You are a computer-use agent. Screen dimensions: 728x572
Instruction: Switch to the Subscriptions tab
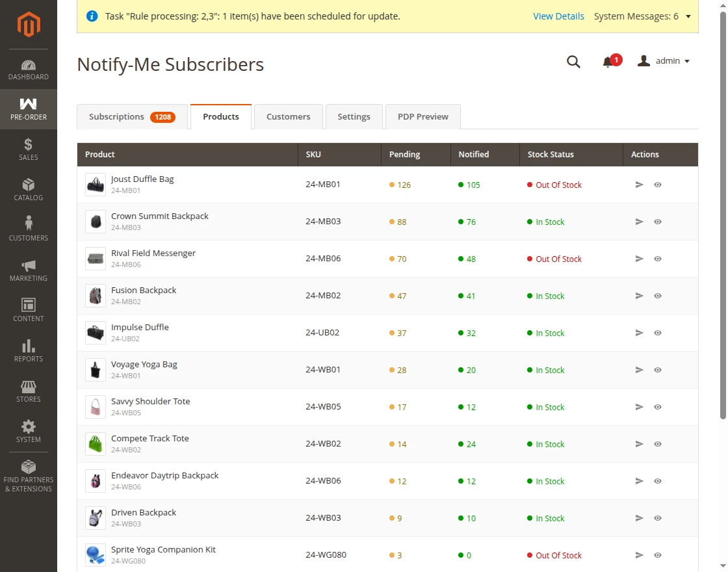point(132,116)
